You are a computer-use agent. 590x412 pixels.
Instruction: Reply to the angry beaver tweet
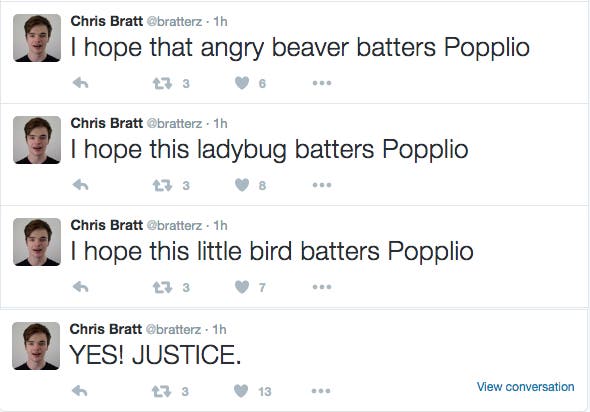pos(80,83)
